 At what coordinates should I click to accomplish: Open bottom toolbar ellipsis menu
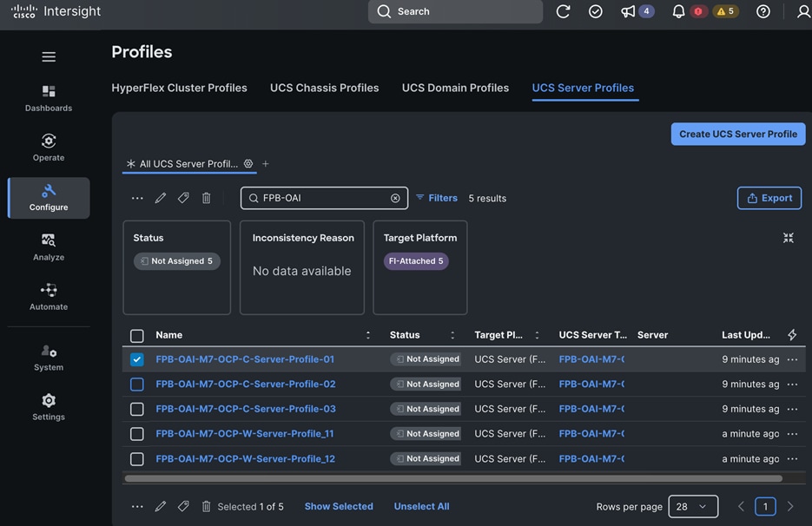tap(137, 506)
